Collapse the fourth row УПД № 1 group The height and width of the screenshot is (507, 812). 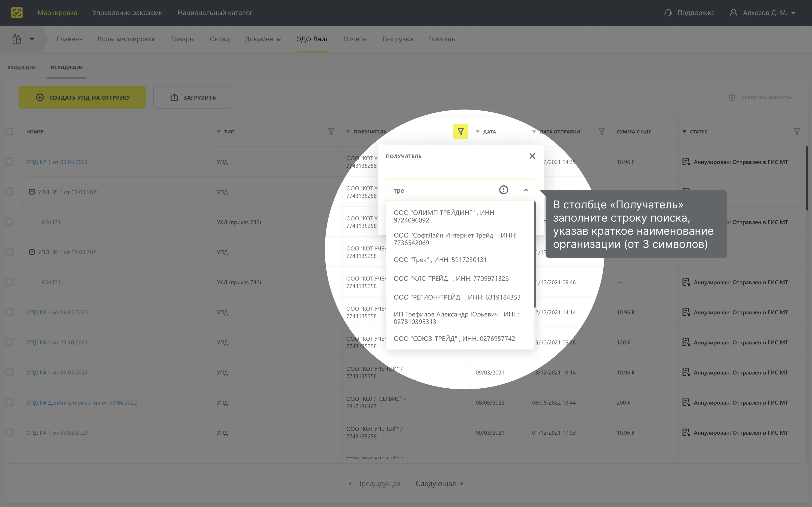[x=32, y=252]
